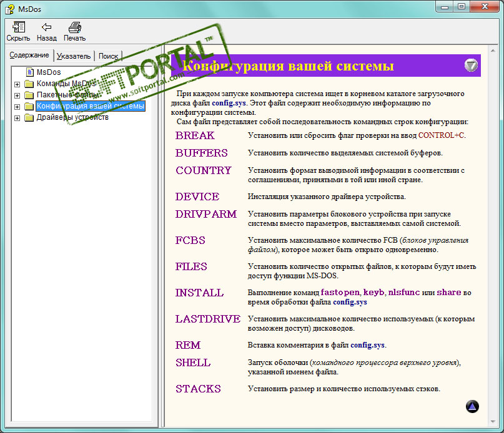The image size is (504, 433).
Task: Click the Конфигурация вашей системы page heading
Action: (x=288, y=66)
